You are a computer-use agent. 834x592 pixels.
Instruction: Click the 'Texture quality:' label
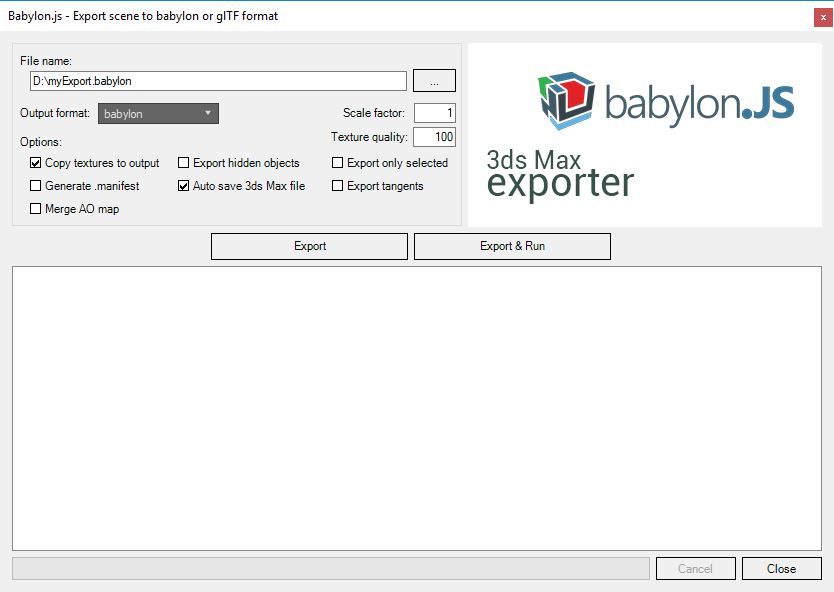click(x=369, y=137)
